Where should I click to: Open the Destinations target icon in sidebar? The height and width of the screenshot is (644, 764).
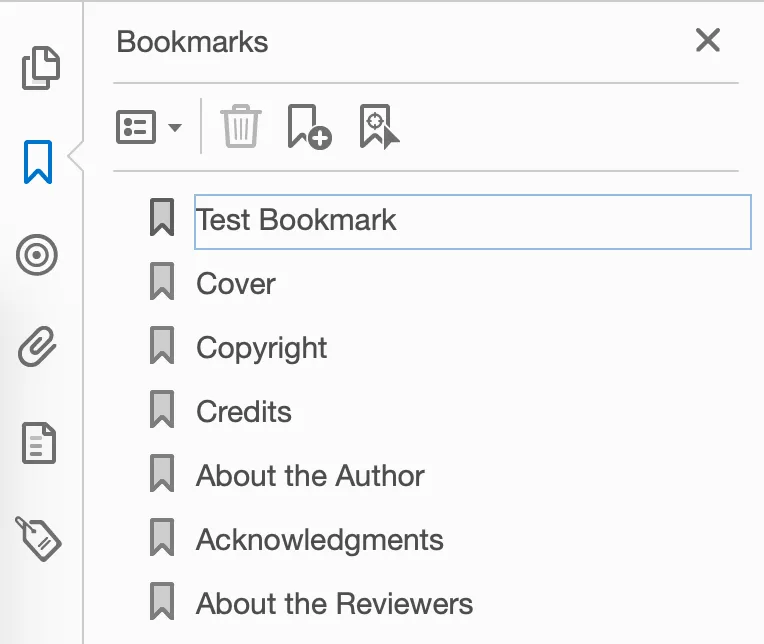(x=37, y=255)
